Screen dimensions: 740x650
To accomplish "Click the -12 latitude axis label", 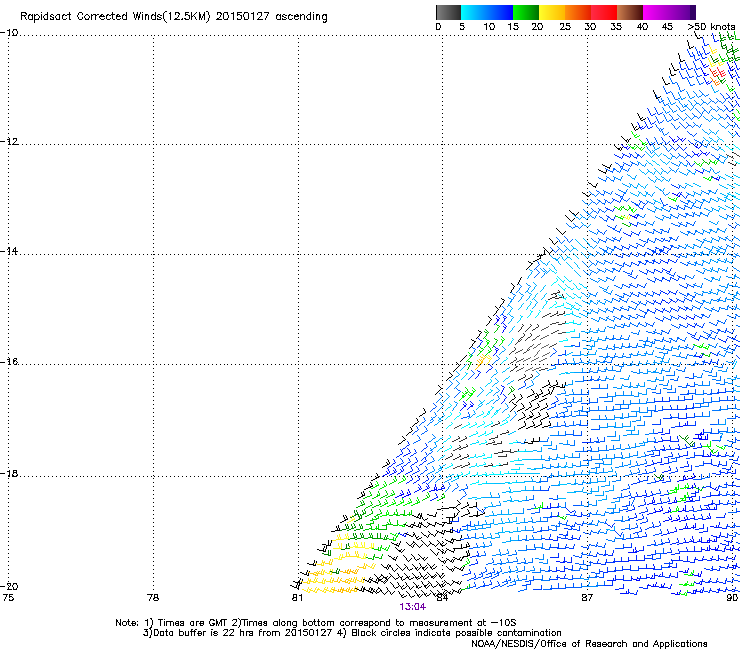I will point(9,142).
